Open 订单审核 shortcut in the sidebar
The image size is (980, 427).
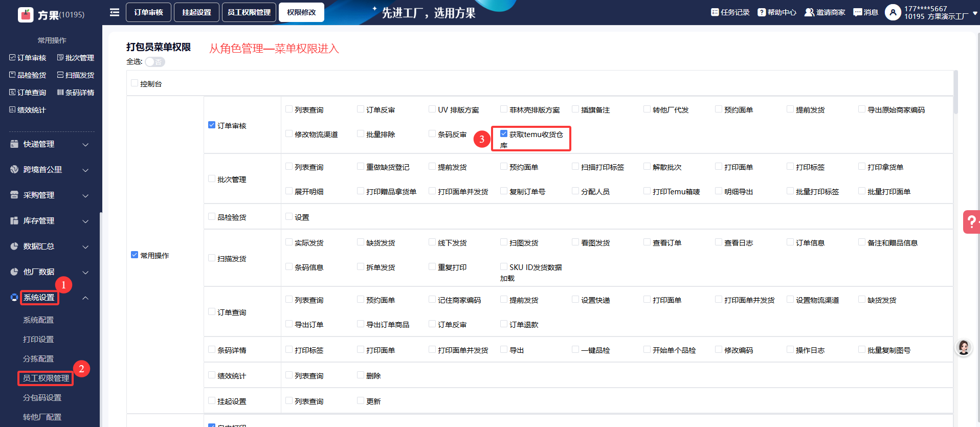pyautogui.click(x=28, y=58)
